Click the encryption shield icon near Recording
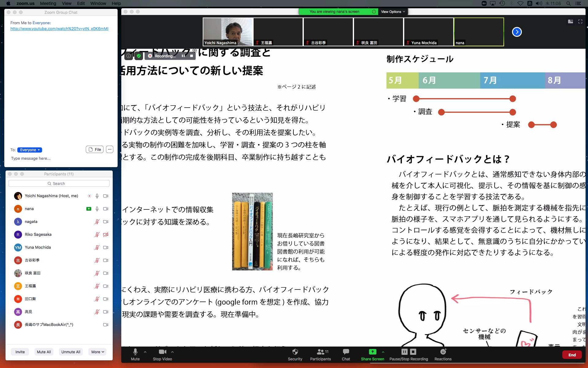This screenshot has width=588, height=368. (139, 56)
